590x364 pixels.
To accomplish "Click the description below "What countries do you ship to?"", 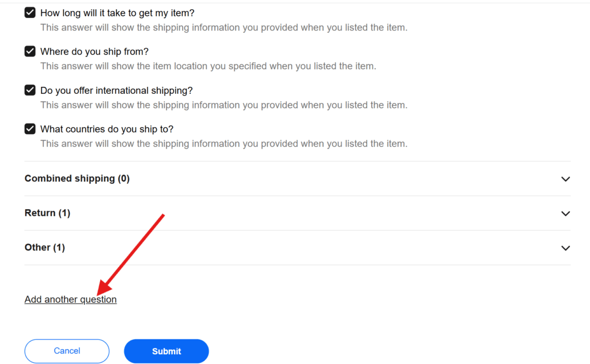I will point(224,144).
